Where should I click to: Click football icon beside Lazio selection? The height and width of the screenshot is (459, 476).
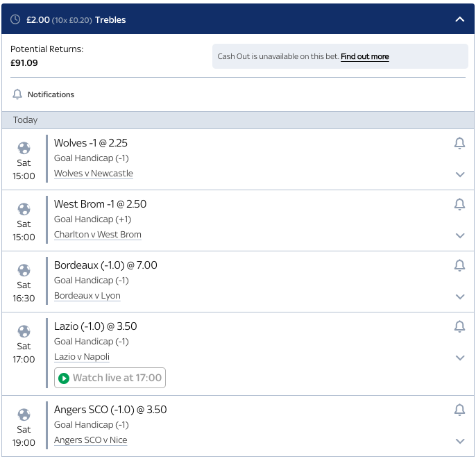coord(24,331)
